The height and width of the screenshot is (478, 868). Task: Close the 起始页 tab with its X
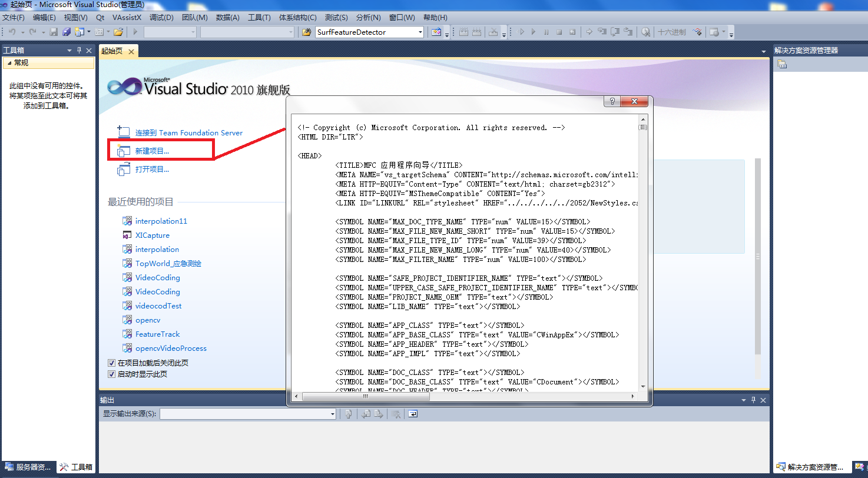[131, 51]
